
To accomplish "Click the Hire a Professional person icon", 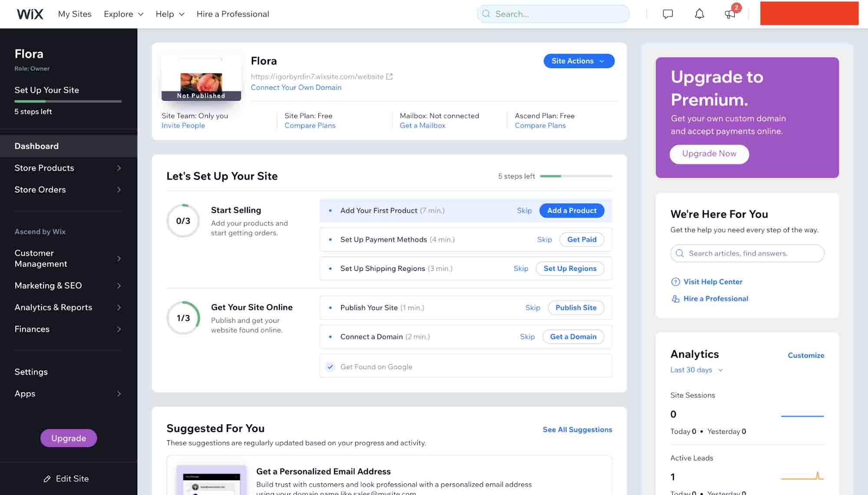I will [x=675, y=299].
